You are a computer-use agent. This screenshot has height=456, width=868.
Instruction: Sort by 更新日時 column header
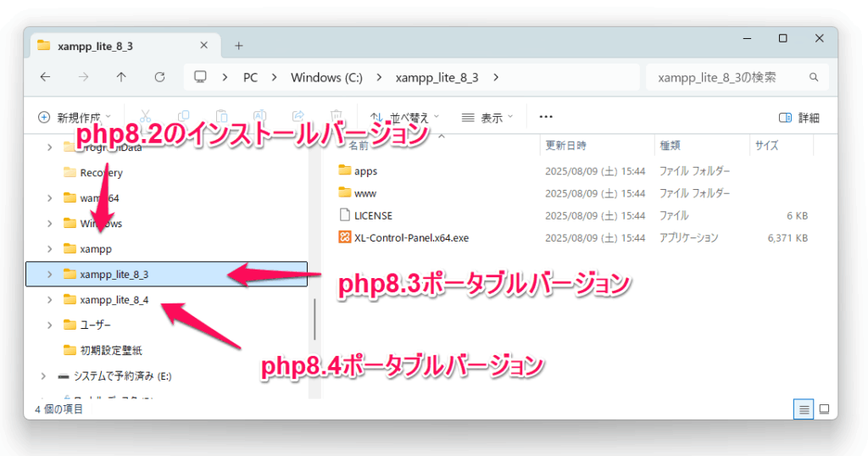[x=565, y=146]
